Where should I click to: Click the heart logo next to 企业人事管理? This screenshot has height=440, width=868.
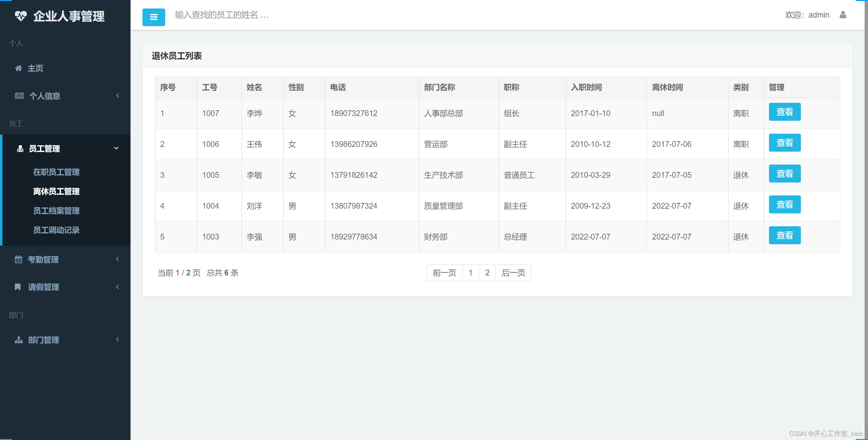coord(21,16)
